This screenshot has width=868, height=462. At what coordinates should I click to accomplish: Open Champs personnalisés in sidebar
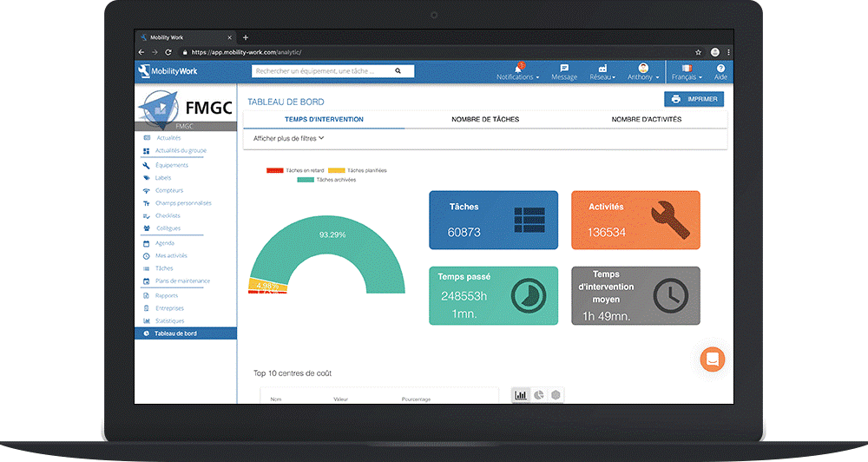pos(183,203)
